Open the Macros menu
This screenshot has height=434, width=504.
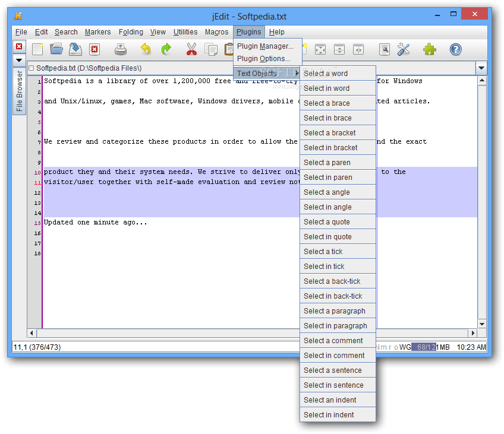click(x=217, y=32)
